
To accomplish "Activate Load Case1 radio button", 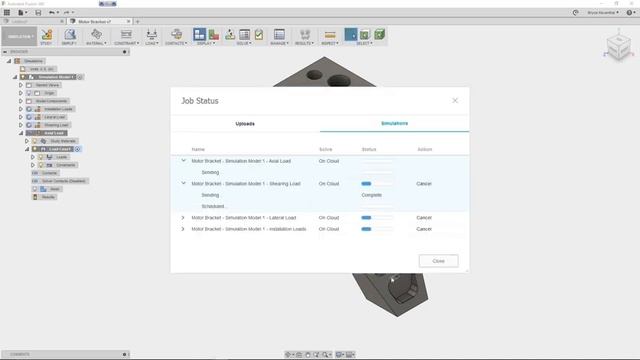I will coord(78,149).
